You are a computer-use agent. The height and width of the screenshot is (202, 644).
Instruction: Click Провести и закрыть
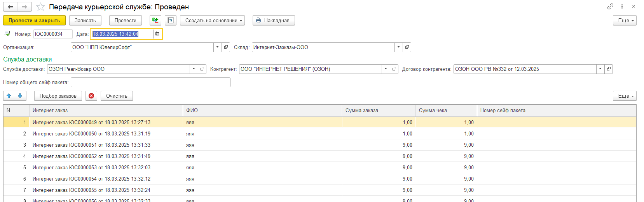(x=34, y=20)
